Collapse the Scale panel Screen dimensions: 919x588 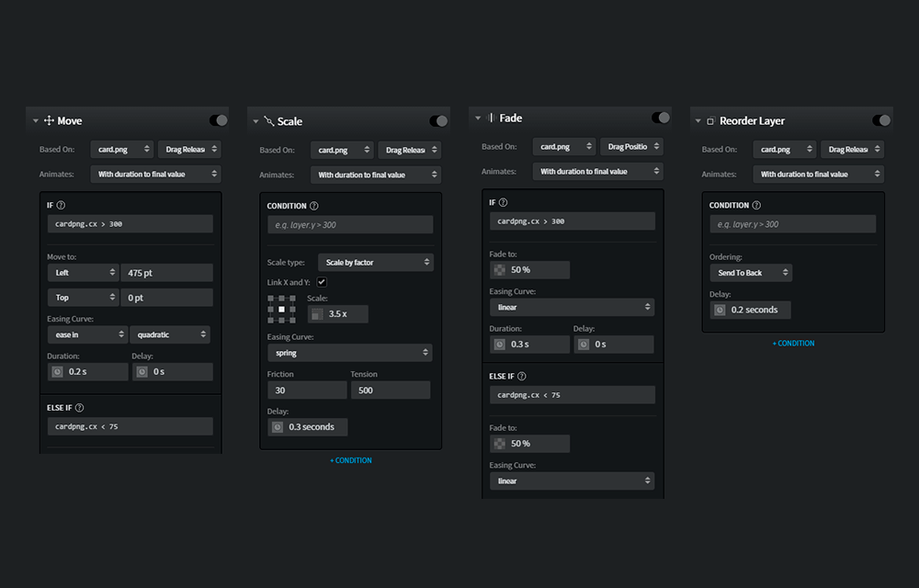tap(255, 122)
